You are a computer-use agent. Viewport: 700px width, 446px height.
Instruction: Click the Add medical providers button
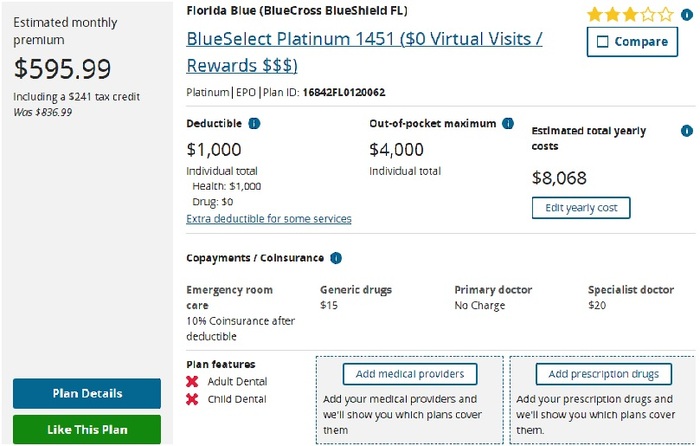click(x=410, y=374)
